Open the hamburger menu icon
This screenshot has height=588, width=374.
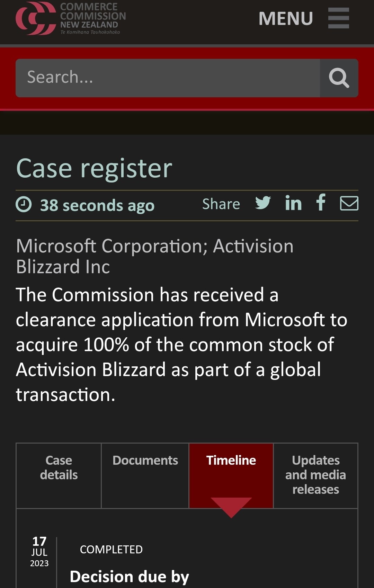point(338,18)
